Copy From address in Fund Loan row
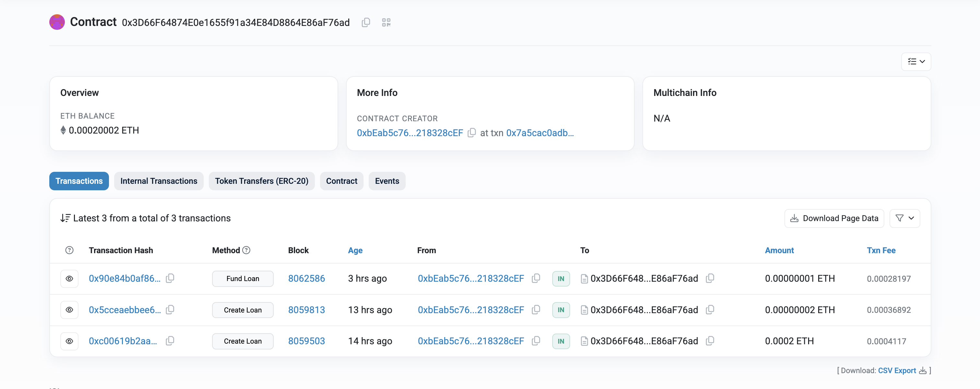Image resolution: width=980 pixels, height=389 pixels. [x=536, y=278]
